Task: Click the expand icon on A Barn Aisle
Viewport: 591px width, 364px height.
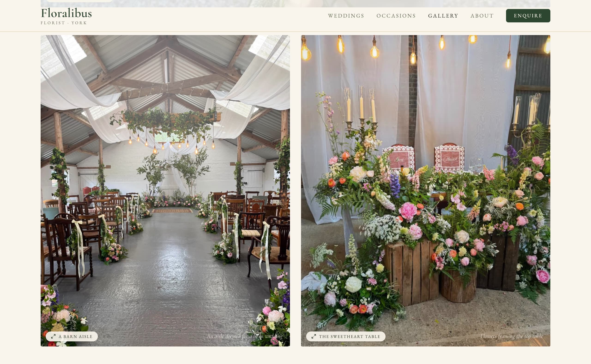Action: pyautogui.click(x=53, y=336)
